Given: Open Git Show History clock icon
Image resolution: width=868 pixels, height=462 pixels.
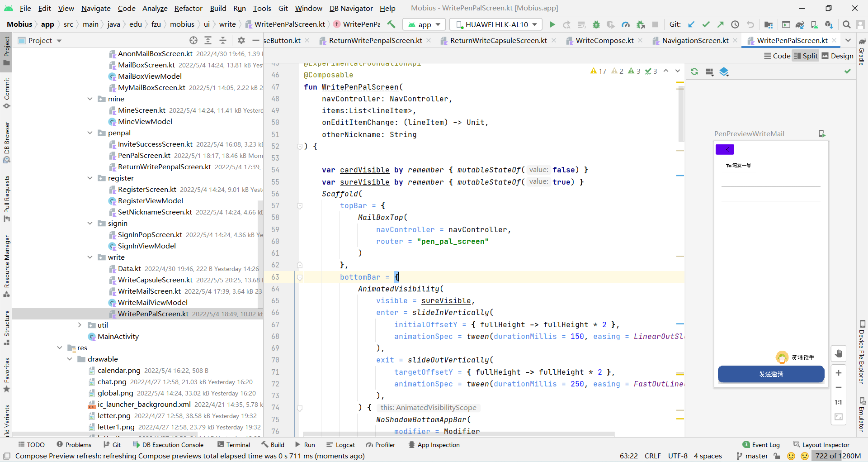Looking at the screenshot, I should (x=736, y=24).
